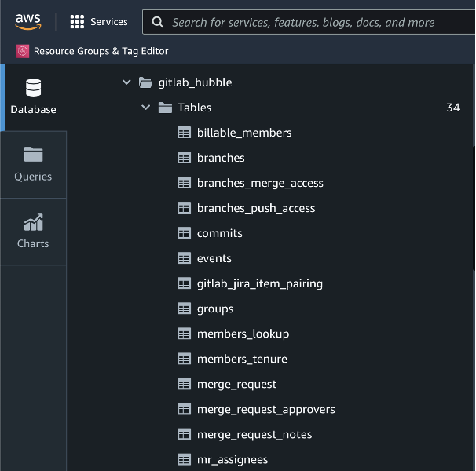Select the Charts graph icon
This screenshot has height=471, width=476.
click(34, 222)
